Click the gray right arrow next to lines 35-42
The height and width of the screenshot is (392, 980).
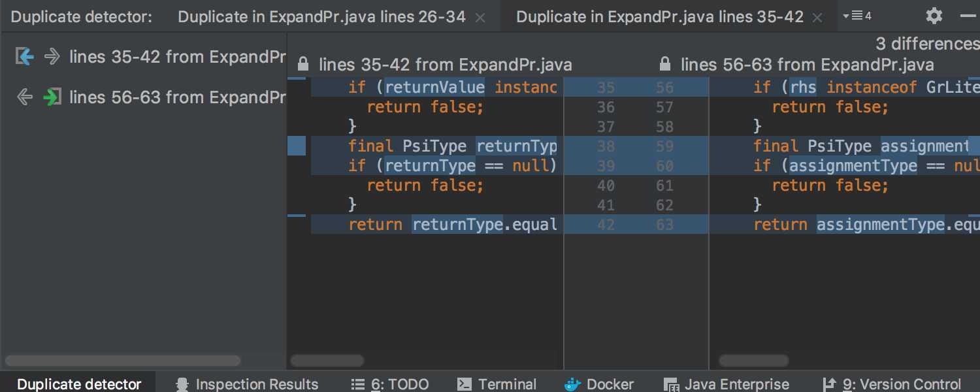pyautogui.click(x=52, y=57)
